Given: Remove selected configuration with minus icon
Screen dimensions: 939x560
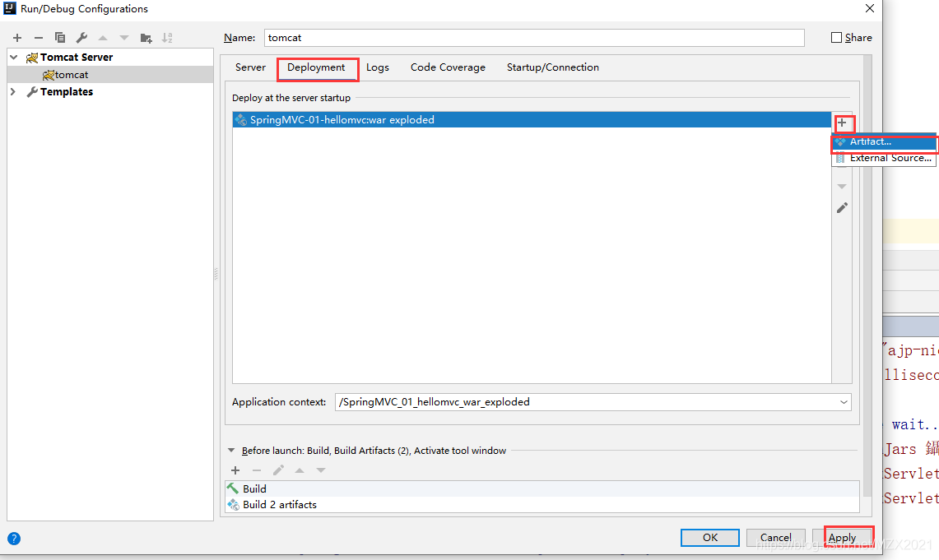Looking at the screenshot, I should coord(39,38).
